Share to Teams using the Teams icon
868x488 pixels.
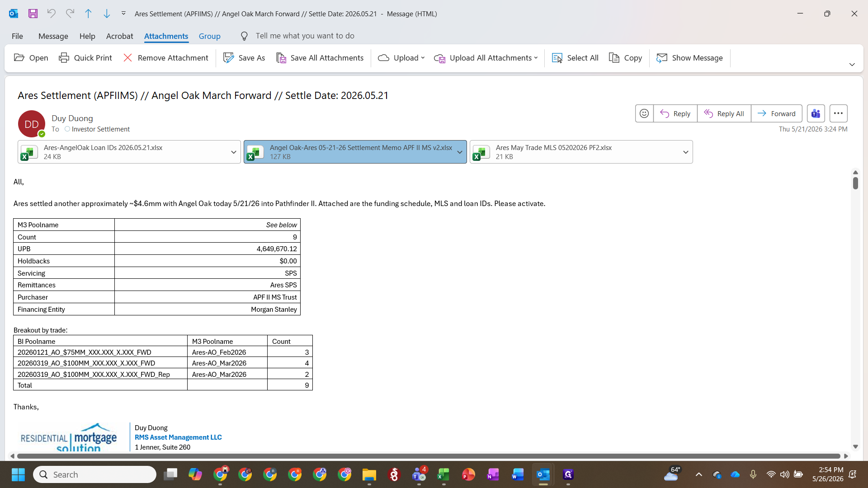pyautogui.click(x=816, y=113)
